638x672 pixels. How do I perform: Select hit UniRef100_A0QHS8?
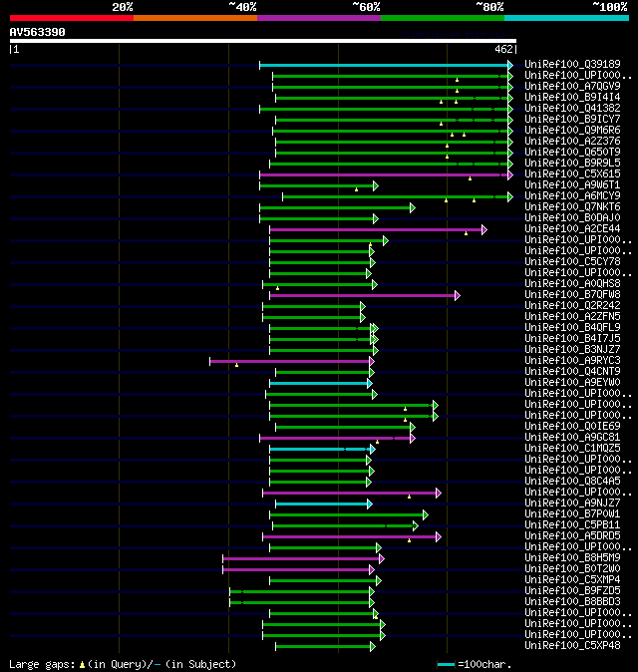[x=572, y=283]
